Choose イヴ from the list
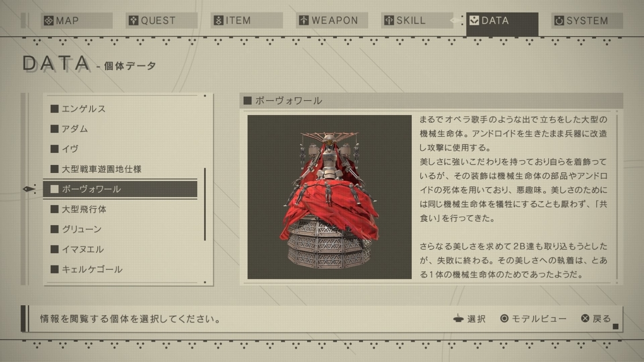Screen dimensions: 644x362 click(x=120, y=149)
